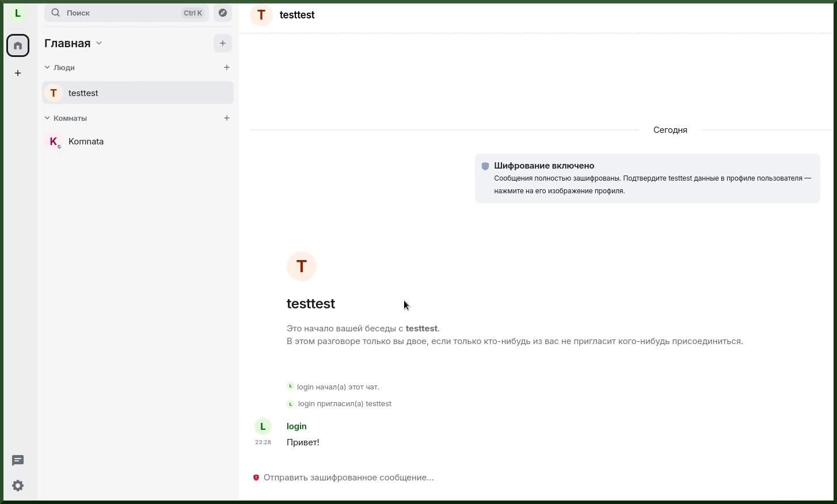The image size is (837, 504).
Task: Click the red encryption shield in composer
Action: coord(256,478)
